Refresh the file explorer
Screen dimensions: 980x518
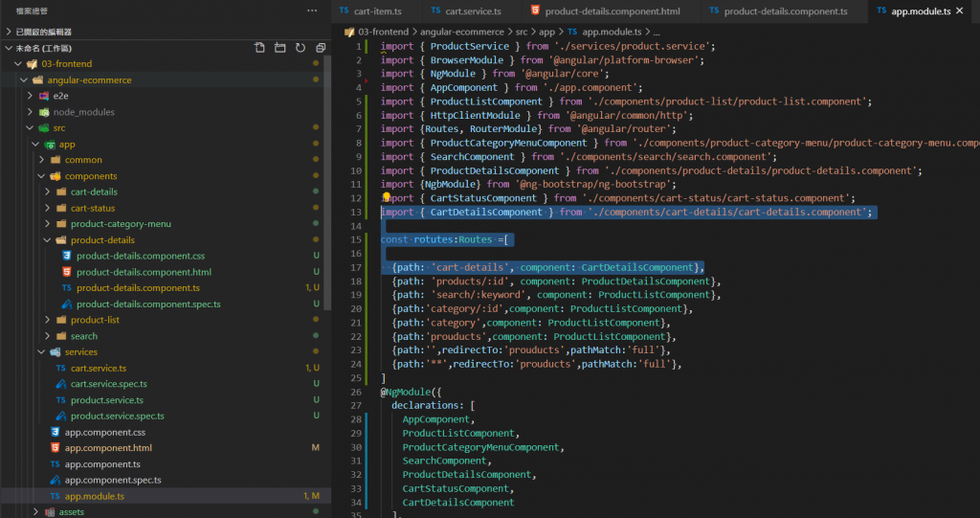point(300,47)
